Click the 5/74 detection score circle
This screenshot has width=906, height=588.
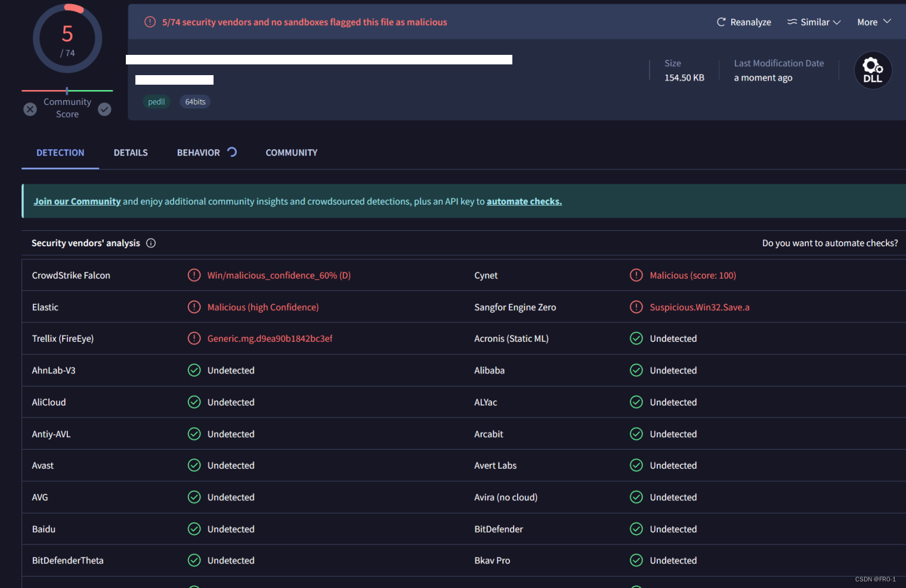[x=67, y=39]
